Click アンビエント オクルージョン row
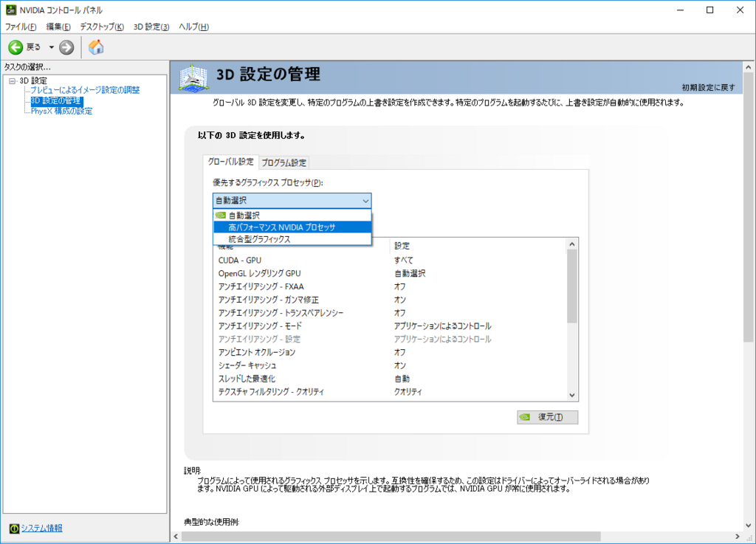Viewport: 756px width, 544px height. pos(390,352)
